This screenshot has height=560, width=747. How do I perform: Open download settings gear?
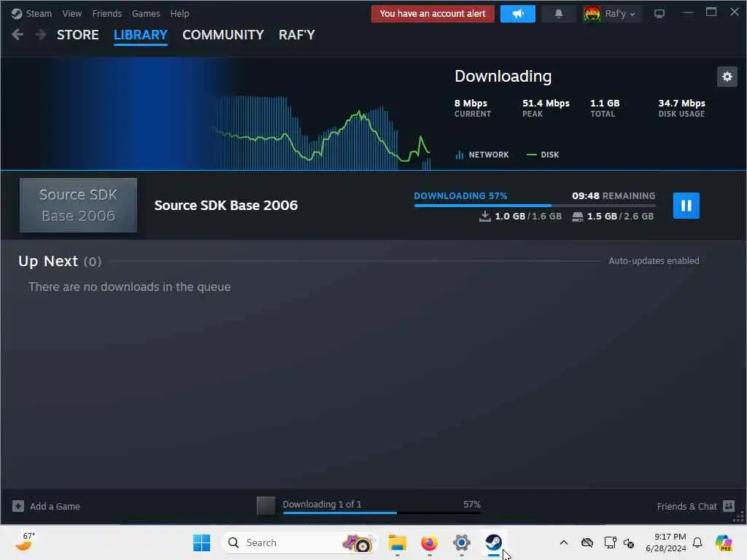727,77
